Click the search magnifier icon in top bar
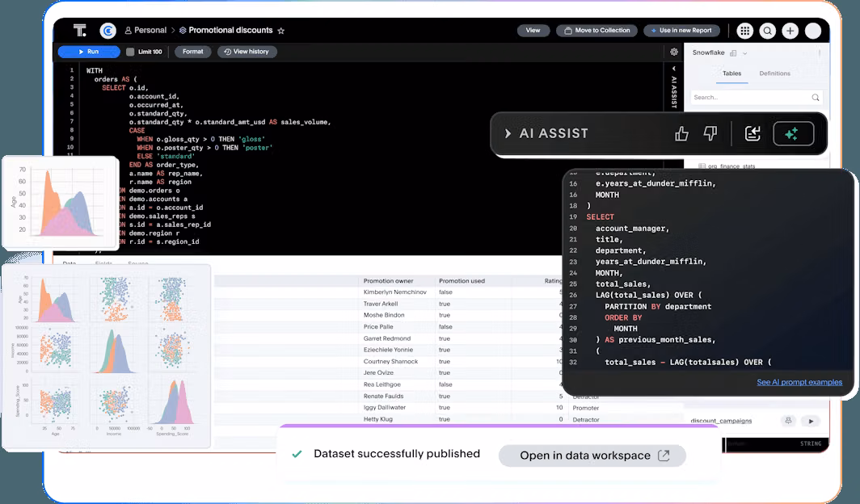 (x=767, y=31)
